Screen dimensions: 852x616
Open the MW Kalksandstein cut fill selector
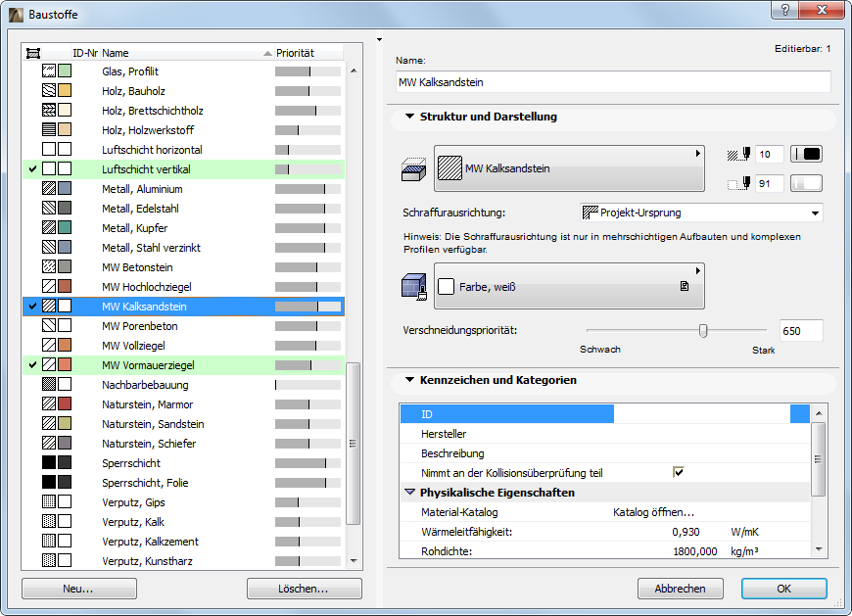point(569,168)
